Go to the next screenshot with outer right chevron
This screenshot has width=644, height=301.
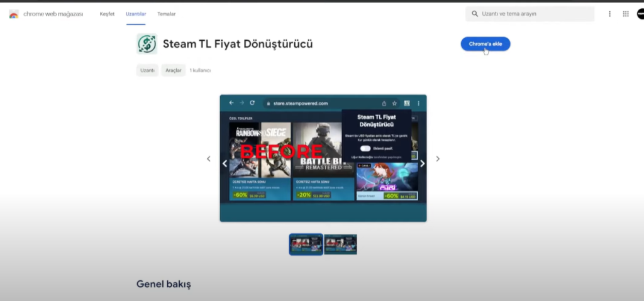pyautogui.click(x=438, y=158)
